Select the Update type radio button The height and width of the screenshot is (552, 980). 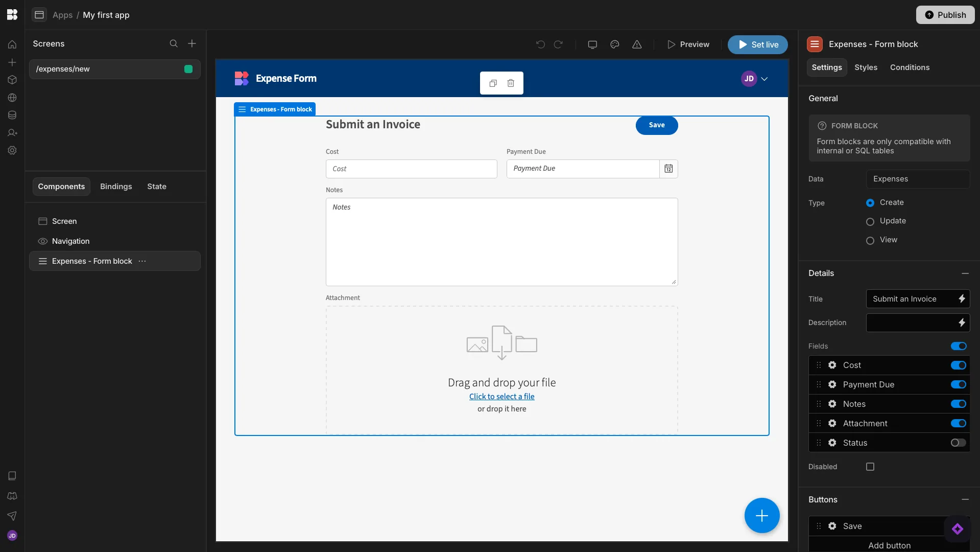point(870,221)
